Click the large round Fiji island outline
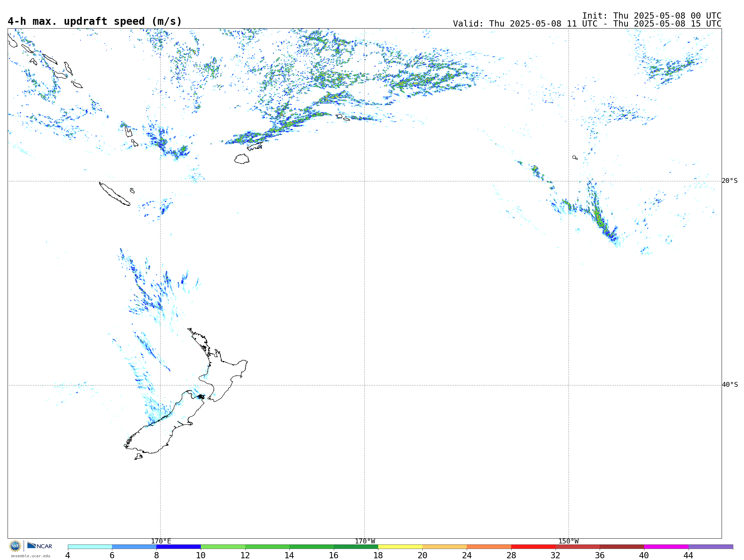 [242, 159]
